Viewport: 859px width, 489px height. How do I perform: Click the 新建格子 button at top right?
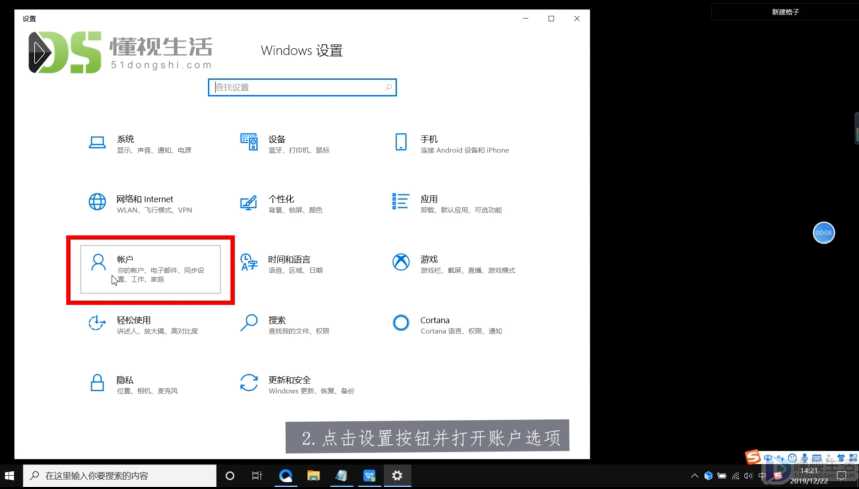tap(785, 11)
